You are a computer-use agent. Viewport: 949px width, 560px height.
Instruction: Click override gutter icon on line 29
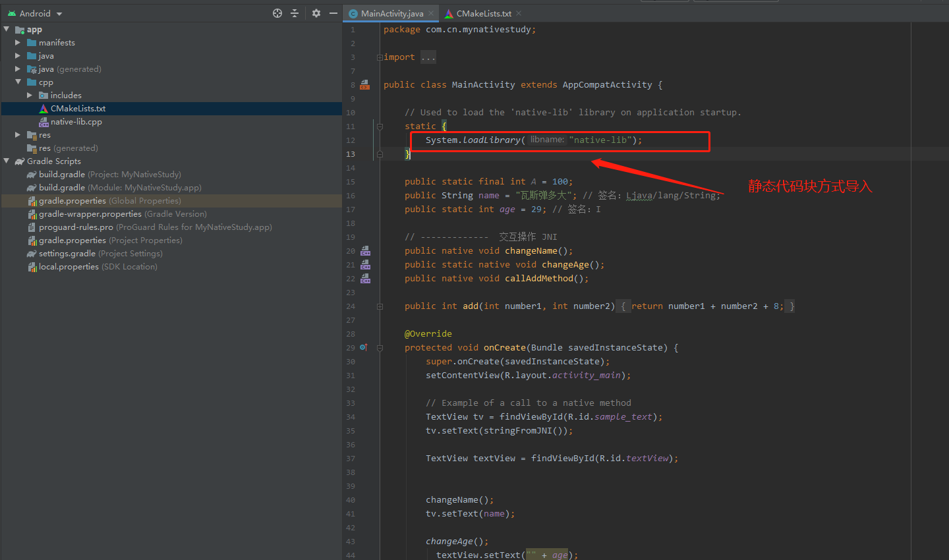click(x=363, y=347)
